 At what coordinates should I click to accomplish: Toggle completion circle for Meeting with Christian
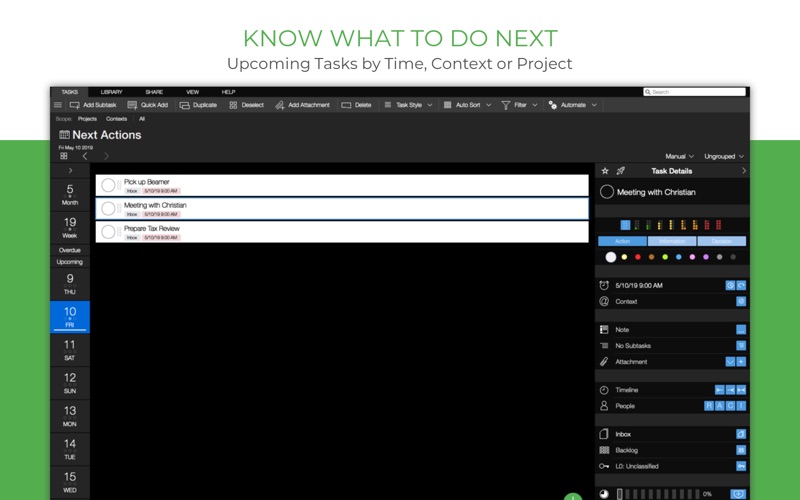(108, 208)
